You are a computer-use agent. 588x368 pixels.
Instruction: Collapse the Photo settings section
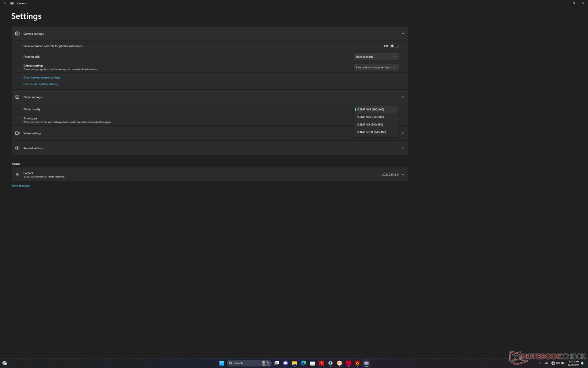pyautogui.click(x=403, y=97)
